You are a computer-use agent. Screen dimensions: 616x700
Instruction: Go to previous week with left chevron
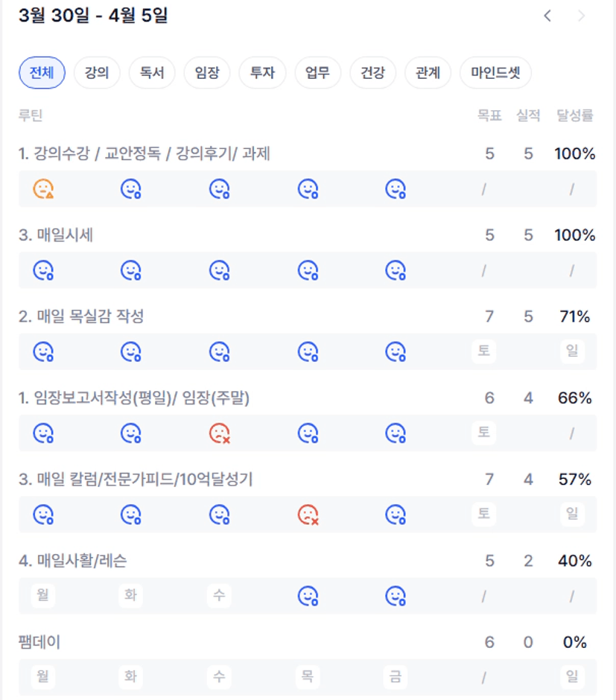click(x=547, y=16)
